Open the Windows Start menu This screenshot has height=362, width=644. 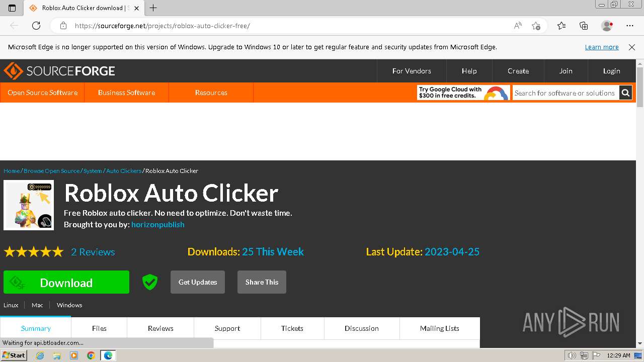coord(14,355)
